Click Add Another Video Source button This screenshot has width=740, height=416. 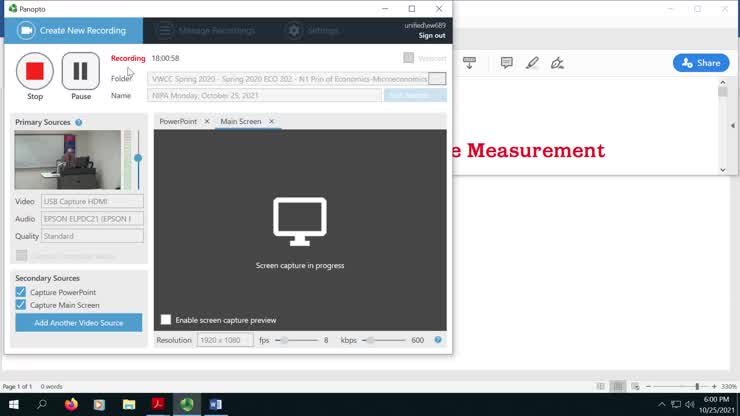click(x=79, y=323)
